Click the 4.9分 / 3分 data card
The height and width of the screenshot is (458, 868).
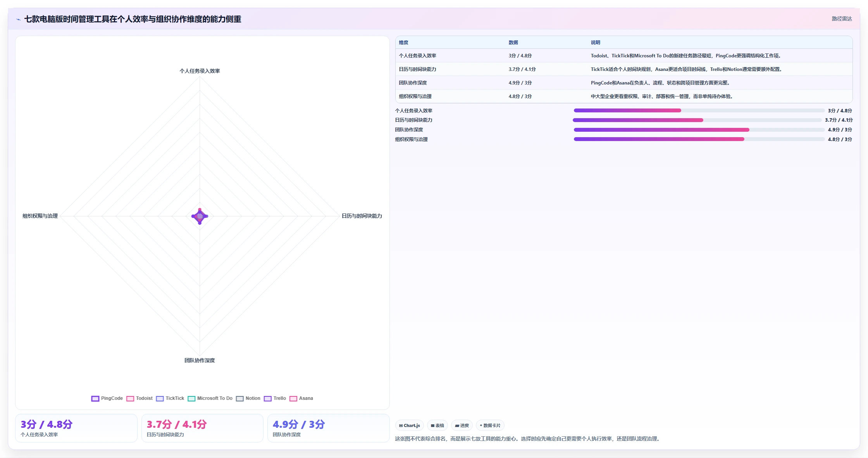328,428
